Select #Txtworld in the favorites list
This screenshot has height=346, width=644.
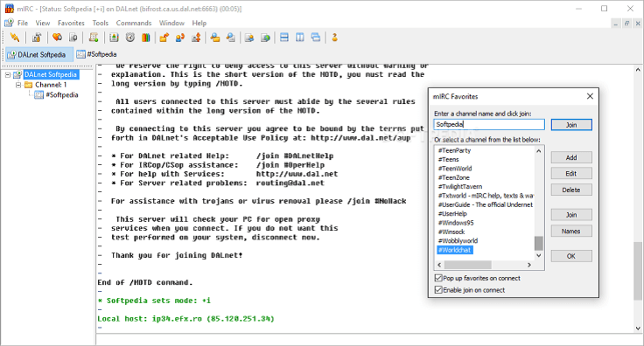point(486,196)
